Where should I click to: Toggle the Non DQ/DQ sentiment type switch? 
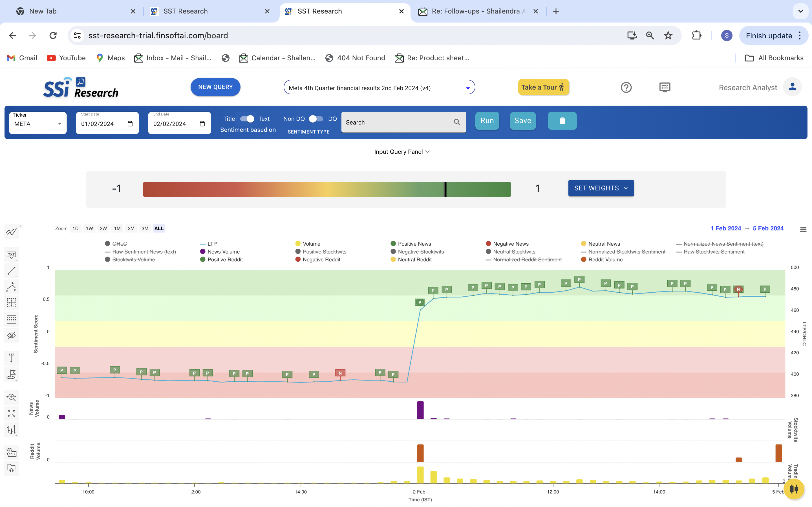point(316,119)
